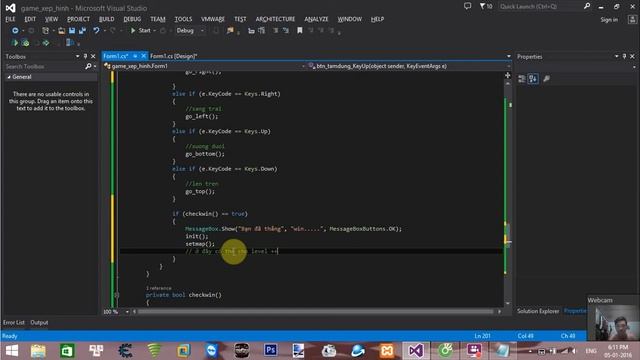This screenshot has width=640, height=360.
Task: Click the VMware green play icon
Action: point(14,43)
